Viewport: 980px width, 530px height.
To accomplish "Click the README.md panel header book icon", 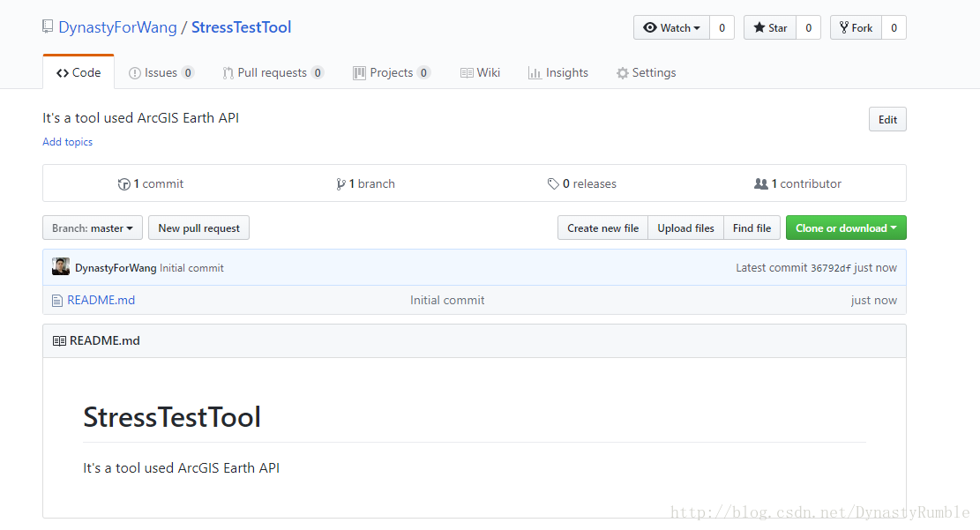I will tap(59, 340).
